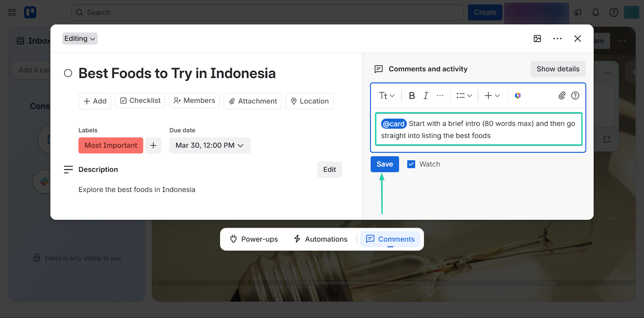The image size is (644, 318).
Task: Select the Comments tab in bottom bar
Action: coord(390,239)
